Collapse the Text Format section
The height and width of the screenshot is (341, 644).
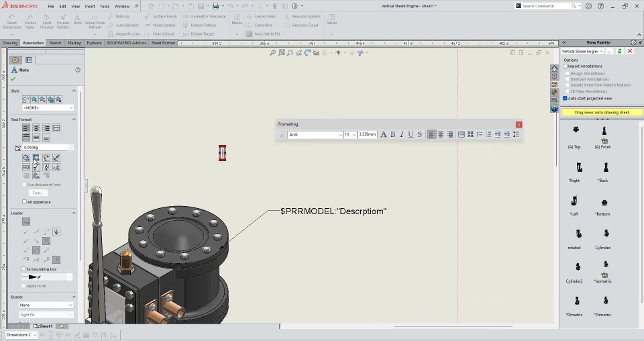click(74, 119)
